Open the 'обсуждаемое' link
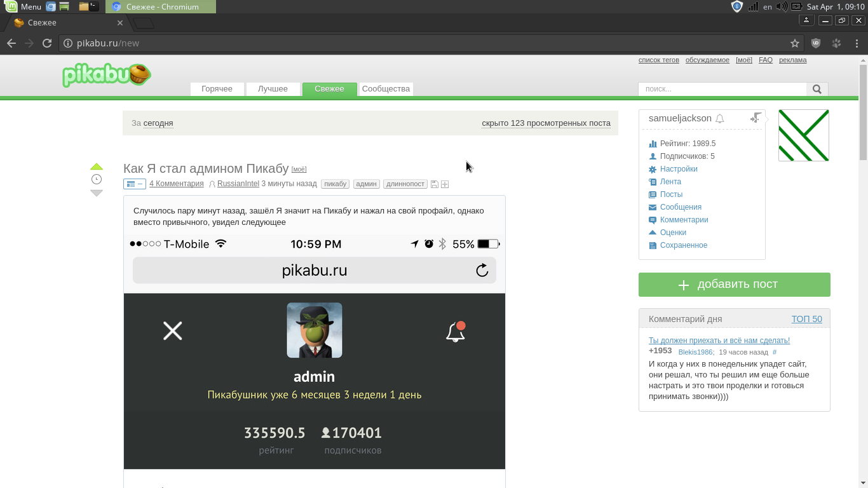The image size is (868, 488). pos(707,60)
